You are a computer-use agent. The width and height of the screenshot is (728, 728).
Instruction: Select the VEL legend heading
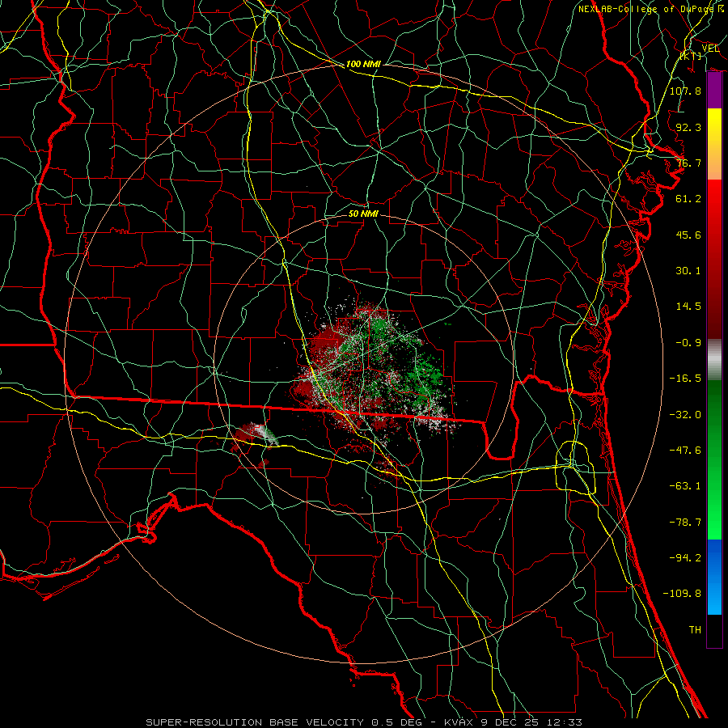pyautogui.click(x=710, y=48)
